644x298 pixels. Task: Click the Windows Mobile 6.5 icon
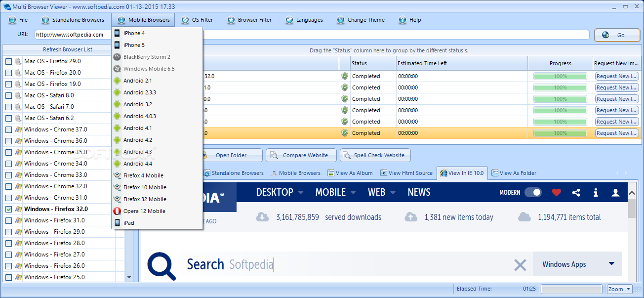coord(117,69)
